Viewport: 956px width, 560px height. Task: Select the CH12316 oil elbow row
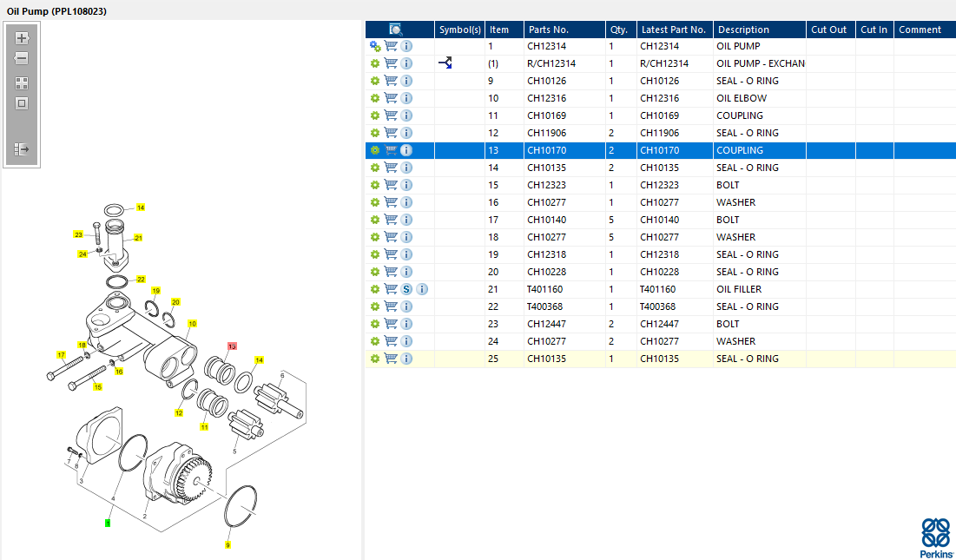(x=608, y=98)
